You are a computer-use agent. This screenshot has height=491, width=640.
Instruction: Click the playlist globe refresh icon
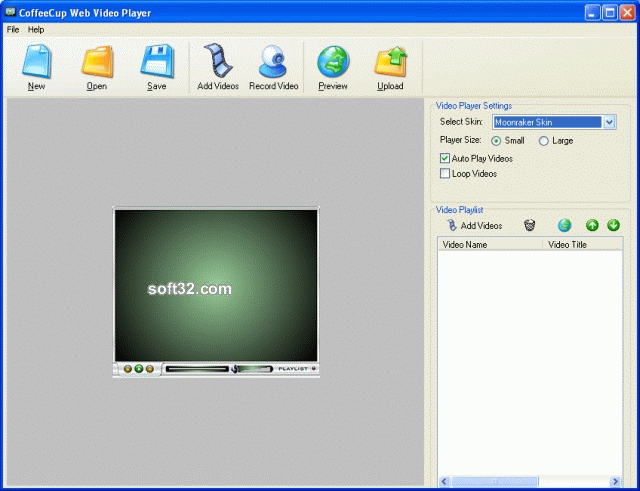pyautogui.click(x=564, y=225)
